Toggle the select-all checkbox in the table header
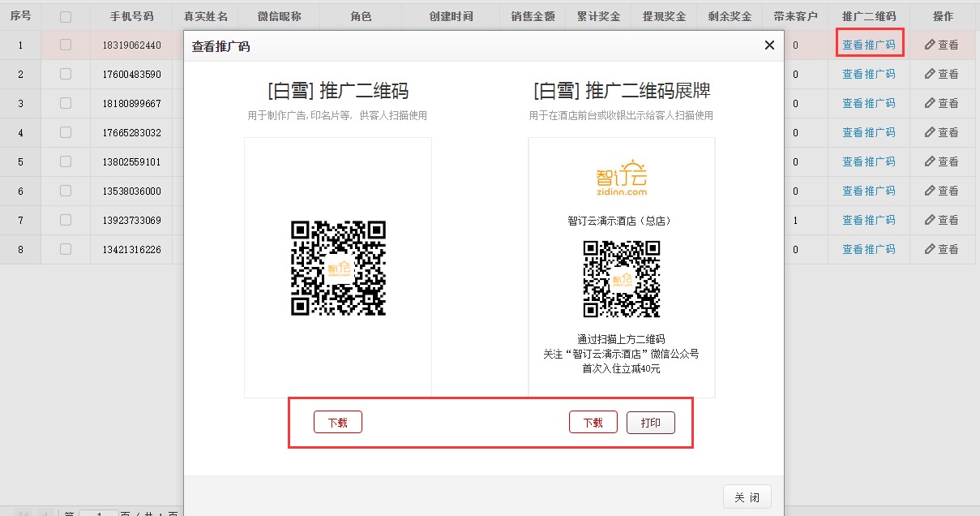The width and height of the screenshot is (980, 516). [66, 17]
